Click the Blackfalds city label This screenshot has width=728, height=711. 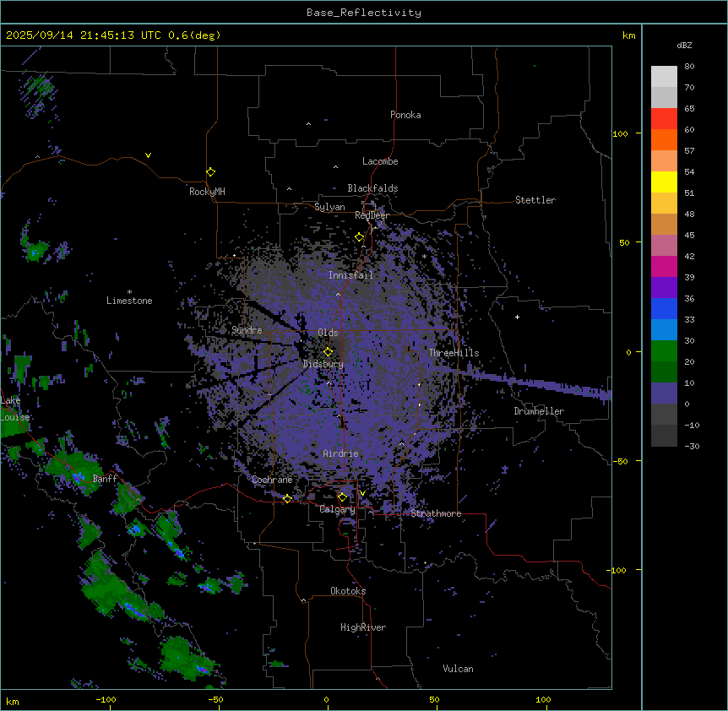pos(372,188)
